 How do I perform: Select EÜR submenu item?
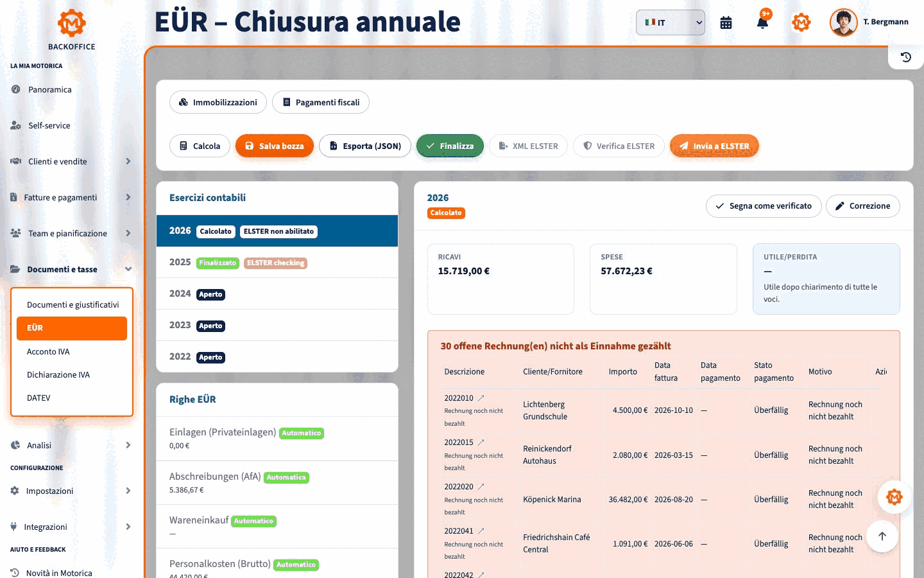click(x=72, y=328)
